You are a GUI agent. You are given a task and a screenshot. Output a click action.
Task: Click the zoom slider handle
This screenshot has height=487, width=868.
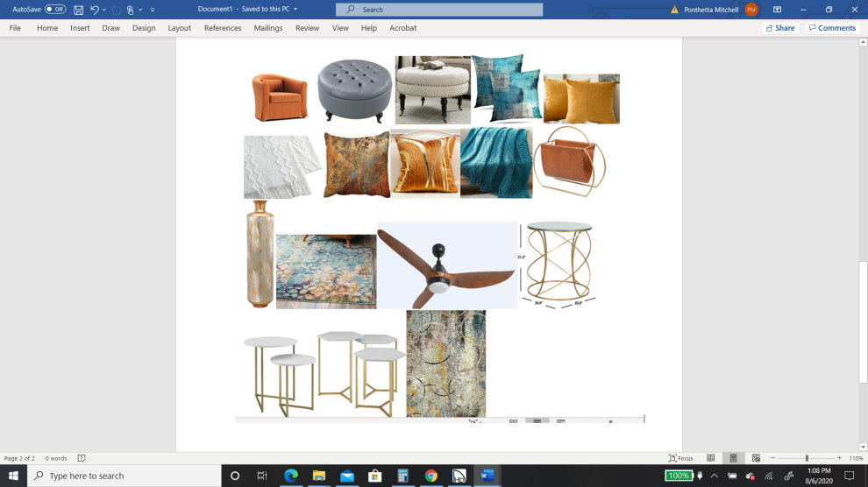808,458
